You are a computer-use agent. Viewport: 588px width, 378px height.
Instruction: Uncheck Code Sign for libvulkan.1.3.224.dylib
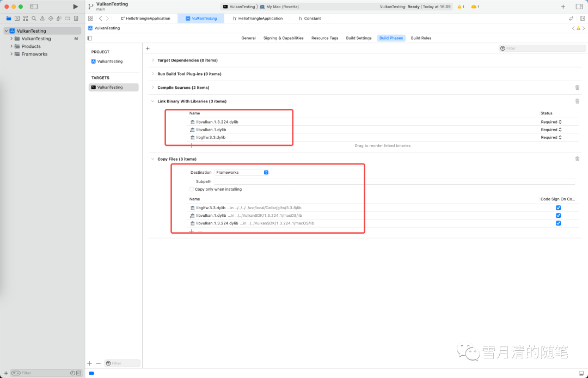click(x=558, y=223)
